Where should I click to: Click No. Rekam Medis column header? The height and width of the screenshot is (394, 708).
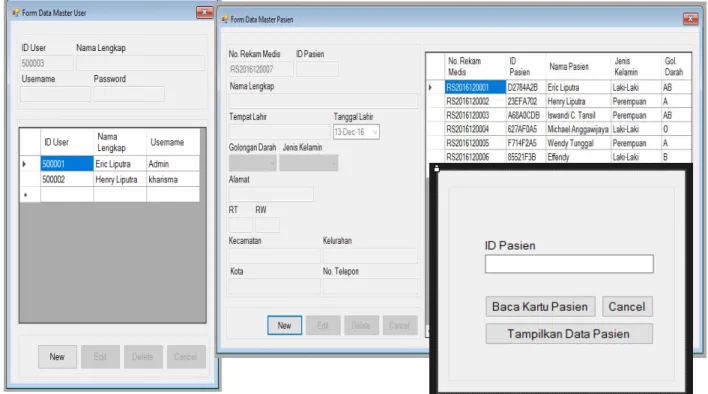pos(475,66)
